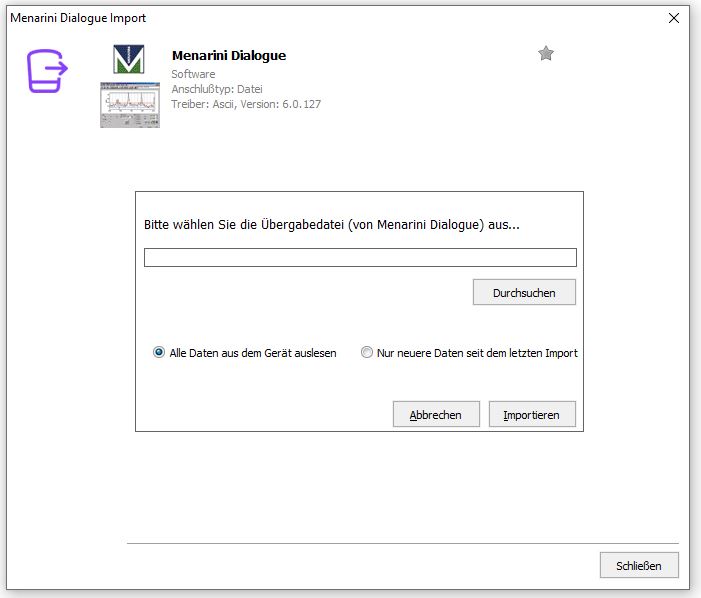Click the Durchsuchen button
Image resolution: width=701 pixels, height=598 pixels.
(x=524, y=292)
